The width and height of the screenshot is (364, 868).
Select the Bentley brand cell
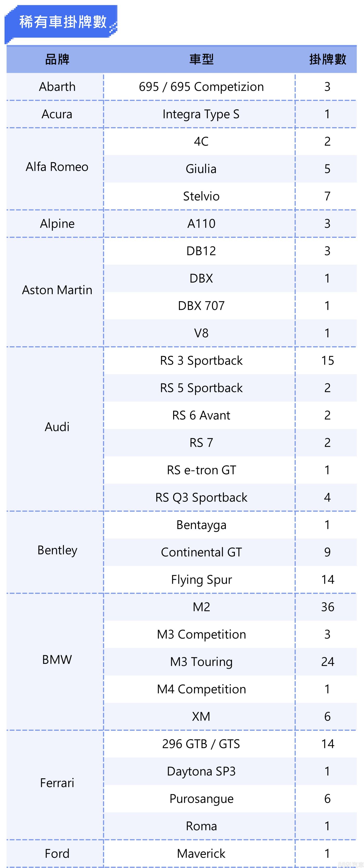(x=57, y=550)
